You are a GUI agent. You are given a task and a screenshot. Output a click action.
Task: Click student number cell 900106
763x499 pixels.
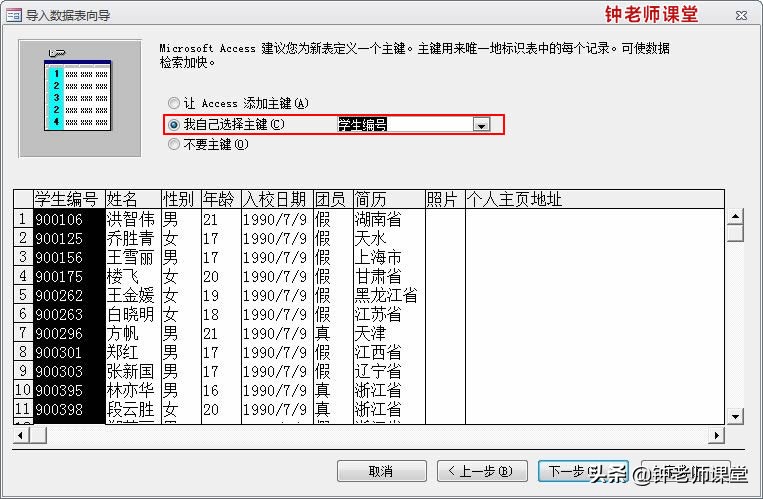tap(69, 220)
